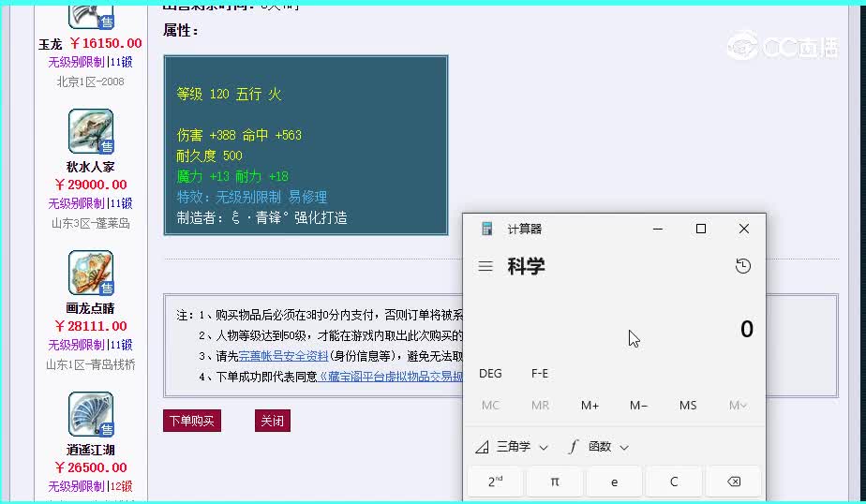866x504 pixels.
Task: Open the M memory list dropdown
Action: pyautogui.click(x=738, y=406)
